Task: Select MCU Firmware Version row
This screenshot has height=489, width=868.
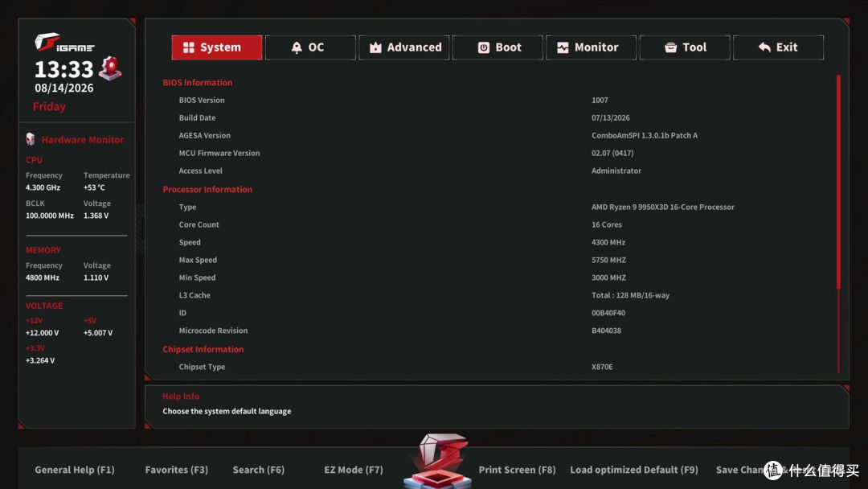Action: [x=497, y=154]
